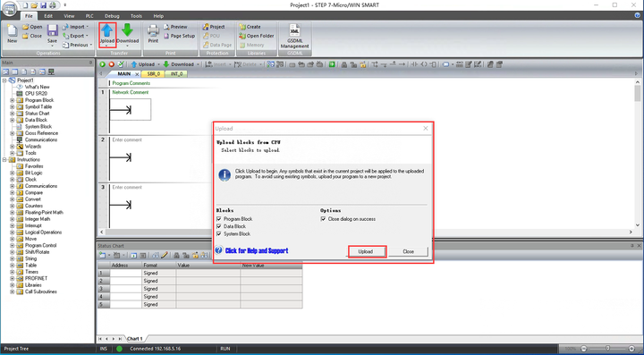
Task: Click the blue help icon in Upload dialog
Action: tap(219, 250)
